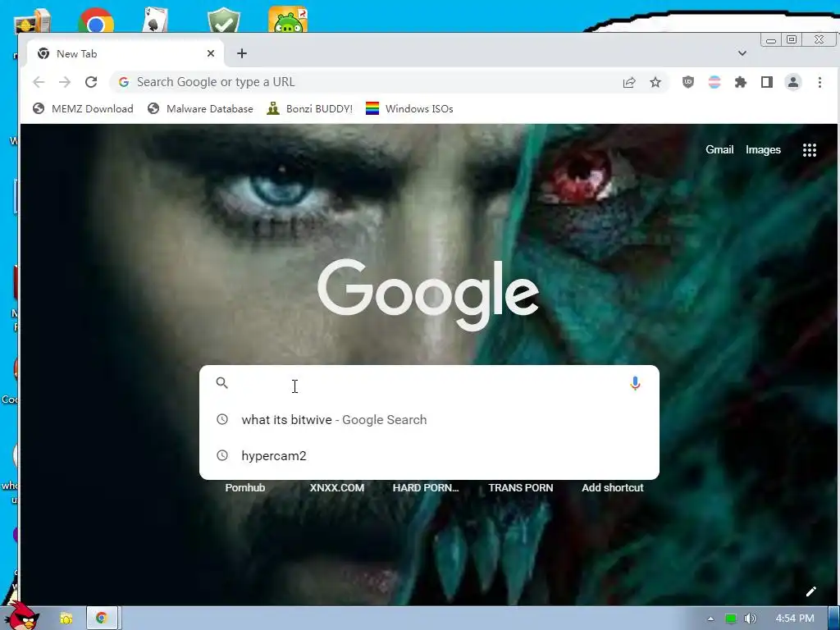Toggle the Chrome side panel

click(767, 82)
